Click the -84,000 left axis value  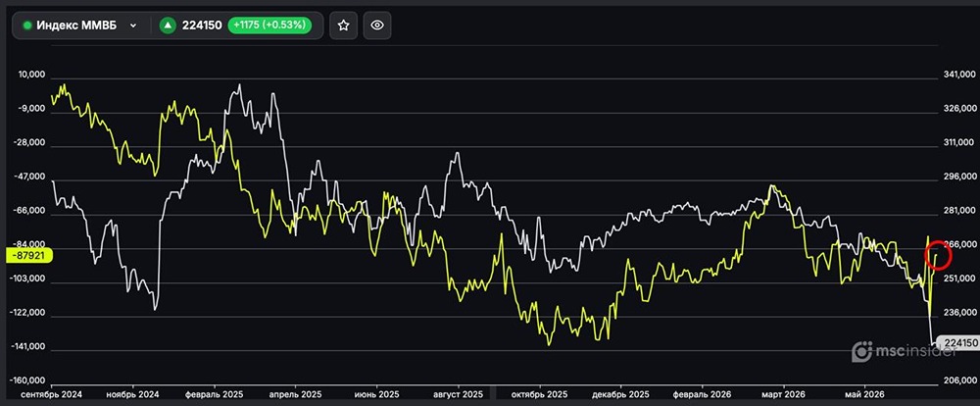click(x=31, y=244)
